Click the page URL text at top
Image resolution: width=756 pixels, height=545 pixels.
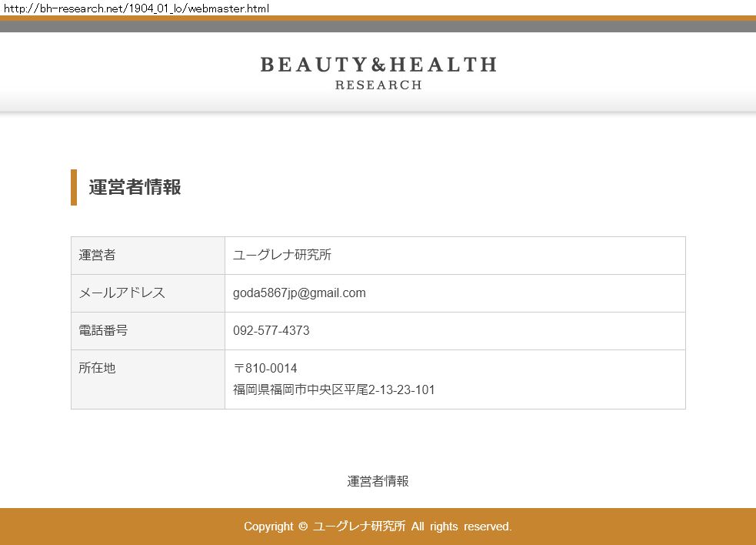pyautogui.click(x=135, y=8)
